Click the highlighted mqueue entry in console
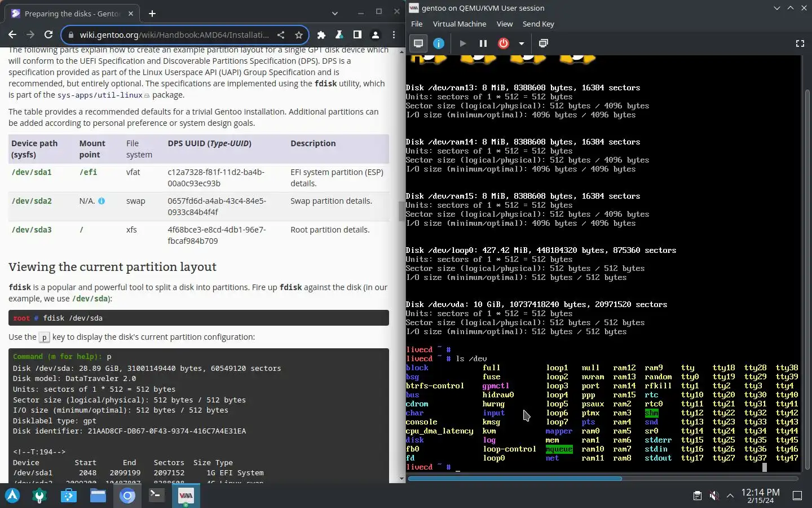The width and height of the screenshot is (812, 508). [559, 449]
